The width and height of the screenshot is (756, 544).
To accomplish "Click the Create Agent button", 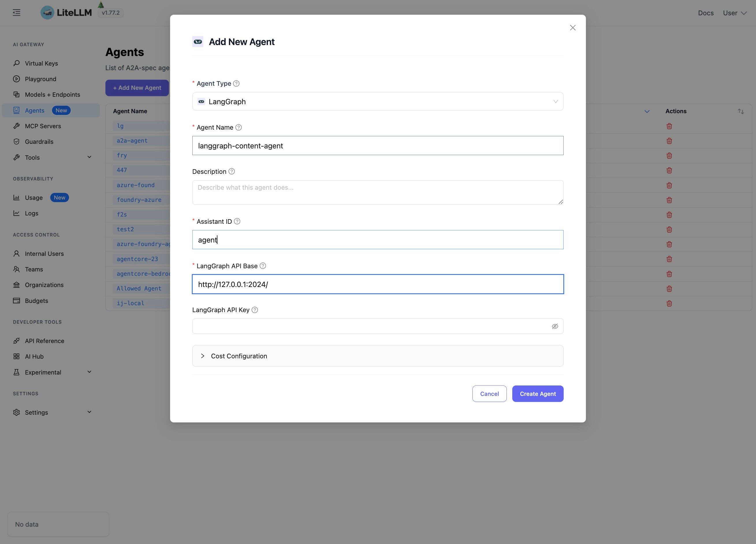I will tap(537, 394).
